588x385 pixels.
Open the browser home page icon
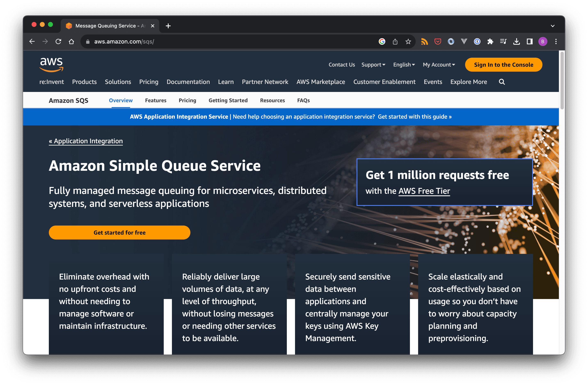coord(71,41)
